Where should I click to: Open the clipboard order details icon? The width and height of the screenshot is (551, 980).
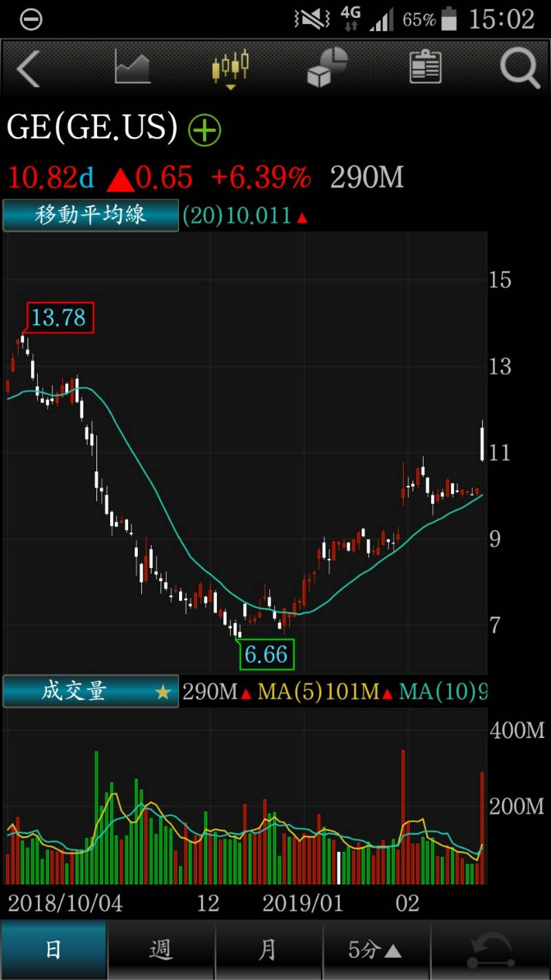tap(424, 67)
